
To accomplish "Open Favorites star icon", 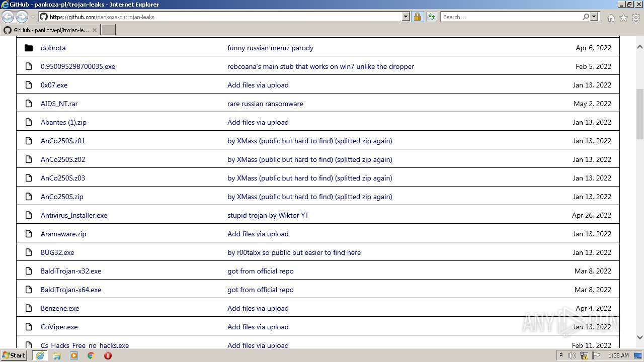I will coord(623,18).
